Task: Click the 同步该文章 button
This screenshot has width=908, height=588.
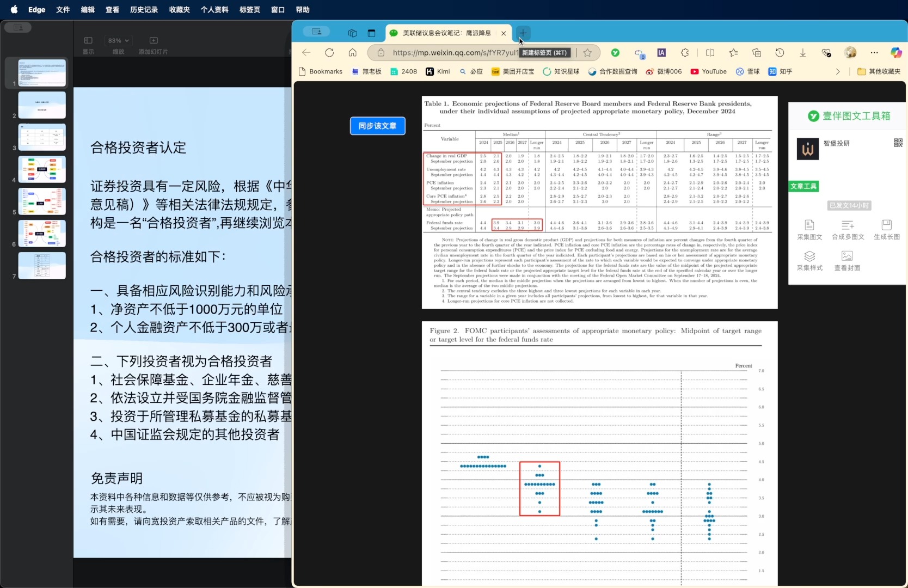Action: (x=377, y=126)
